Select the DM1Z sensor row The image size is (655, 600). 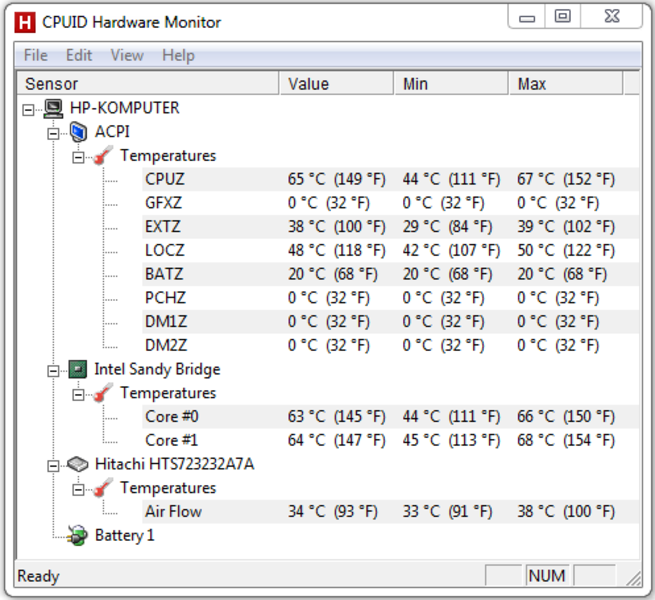[x=390, y=322]
